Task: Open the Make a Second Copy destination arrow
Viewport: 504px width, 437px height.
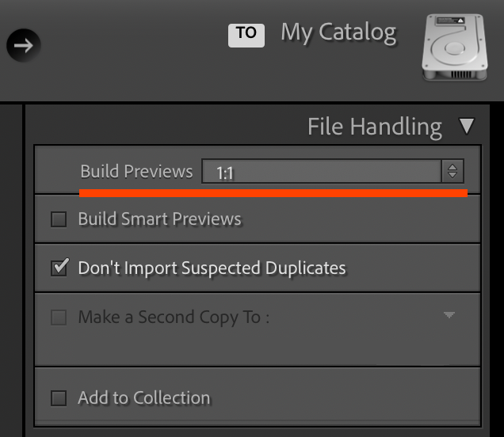Action: (449, 316)
